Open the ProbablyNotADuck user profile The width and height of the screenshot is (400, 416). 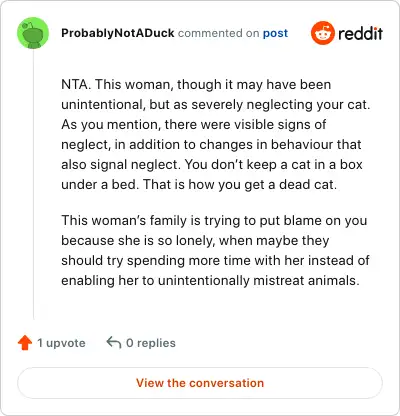[x=118, y=33]
